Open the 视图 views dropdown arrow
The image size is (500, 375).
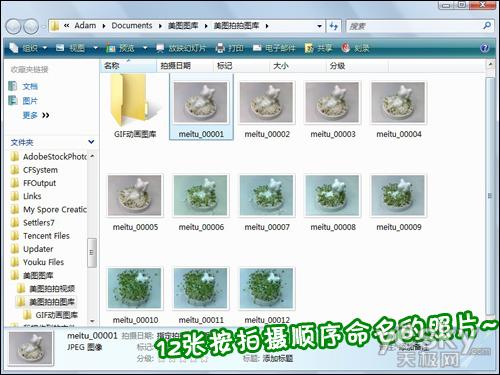click(x=96, y=48)
